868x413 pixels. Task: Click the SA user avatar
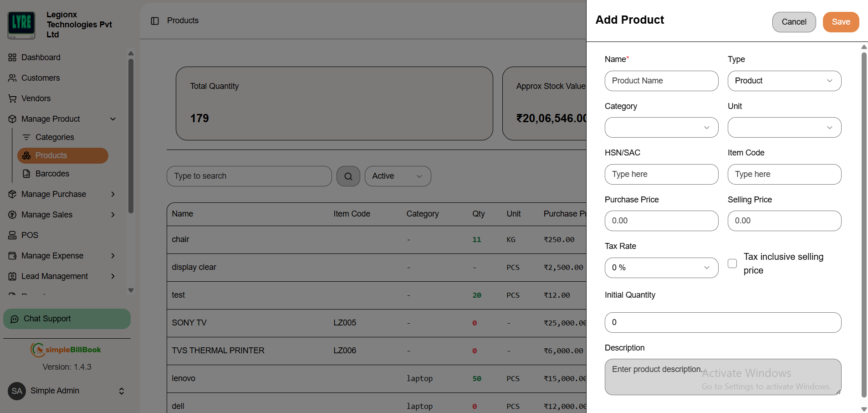17,391
